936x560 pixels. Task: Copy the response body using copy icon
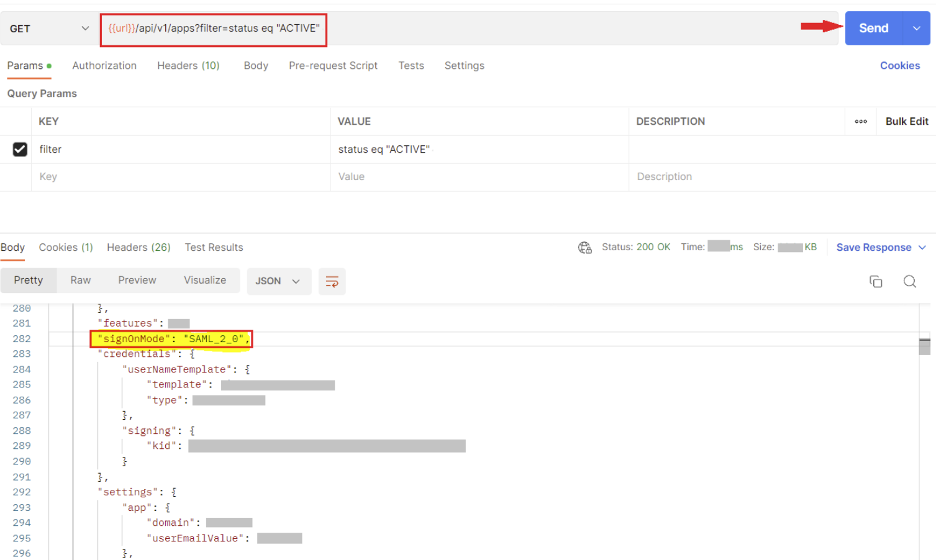[876, 281]
